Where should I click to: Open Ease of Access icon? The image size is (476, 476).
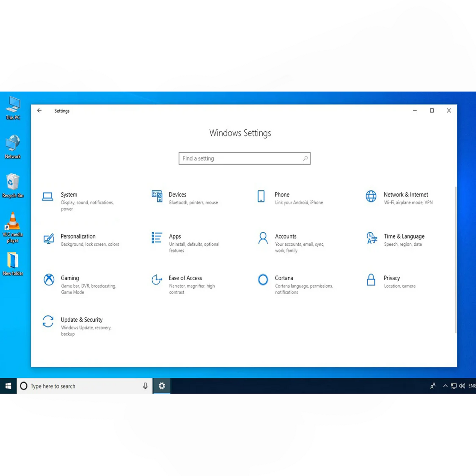pyautogui.click(x=157, y=280)
